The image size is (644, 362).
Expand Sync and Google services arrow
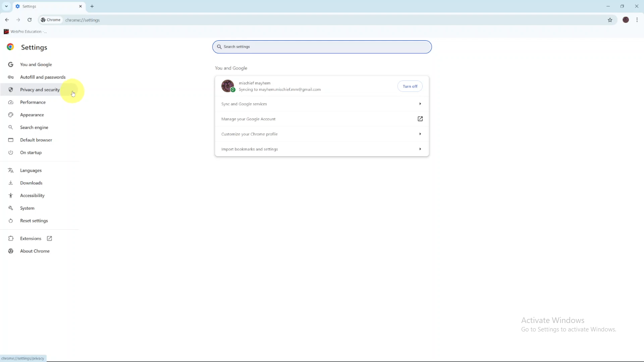tap(420, 104)
